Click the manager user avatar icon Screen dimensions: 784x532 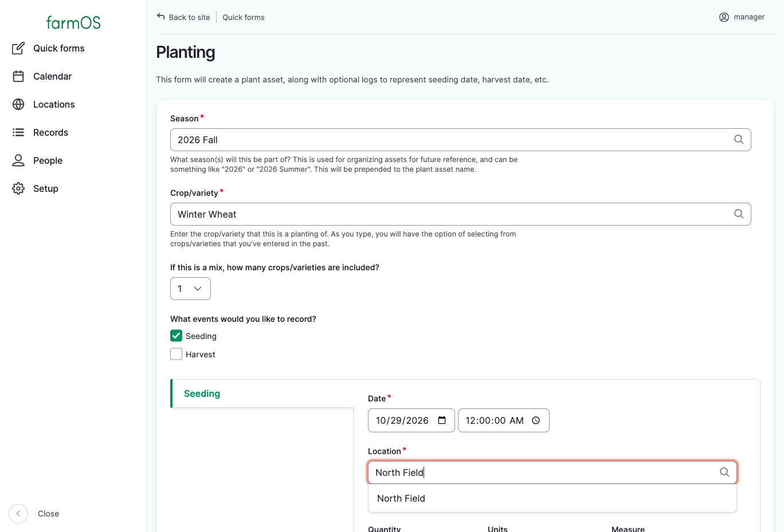tap(724, 17)
